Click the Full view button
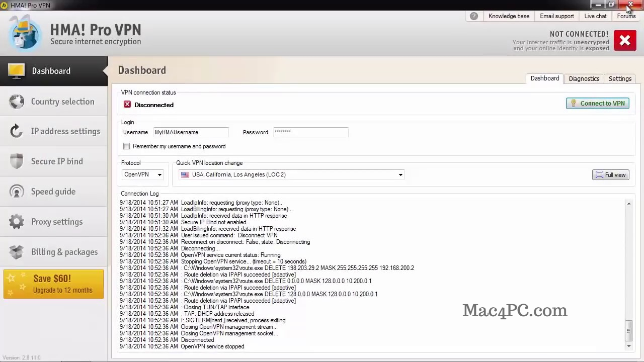Viewport: 644px width, 362px height. [x=610, y=175]
